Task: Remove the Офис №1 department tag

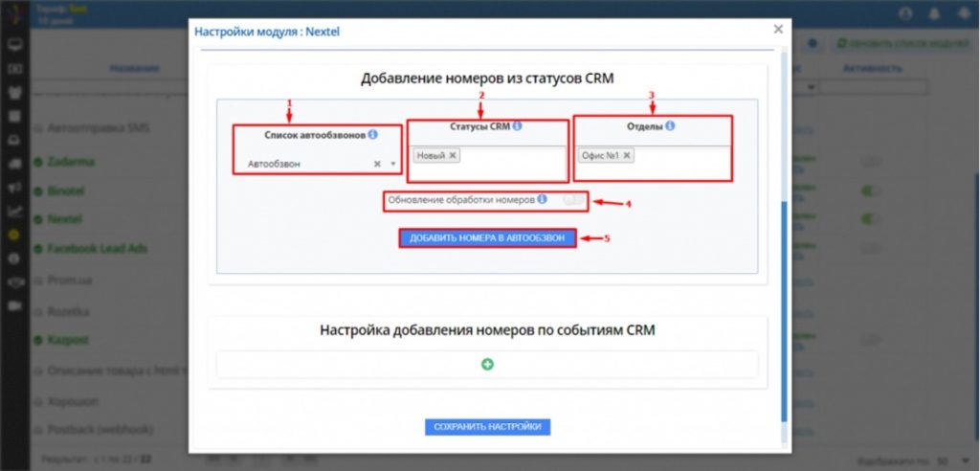Action: point(627,155)
